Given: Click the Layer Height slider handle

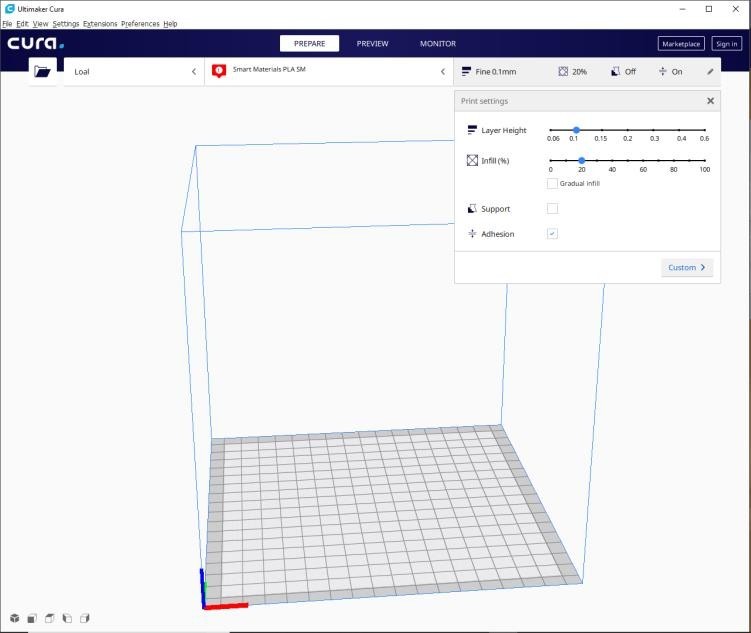Looking at the screenshot, I should pyautogui.click(x=576, y=130).
